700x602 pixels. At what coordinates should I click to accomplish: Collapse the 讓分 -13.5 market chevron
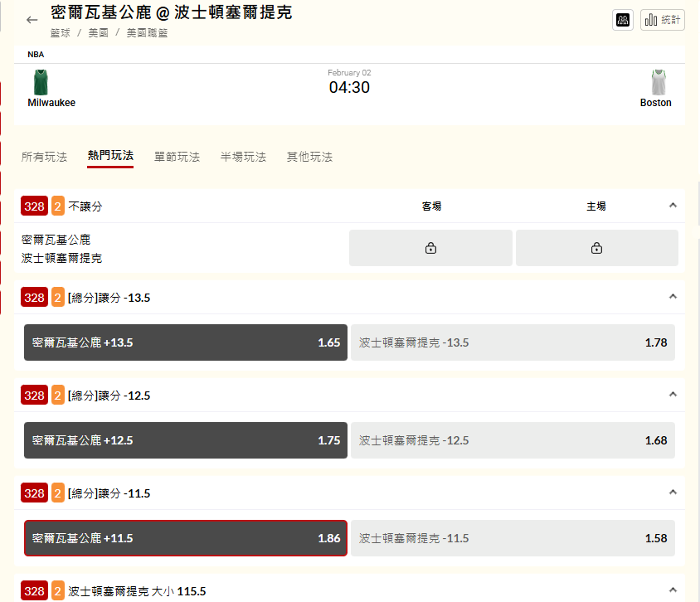673,297
